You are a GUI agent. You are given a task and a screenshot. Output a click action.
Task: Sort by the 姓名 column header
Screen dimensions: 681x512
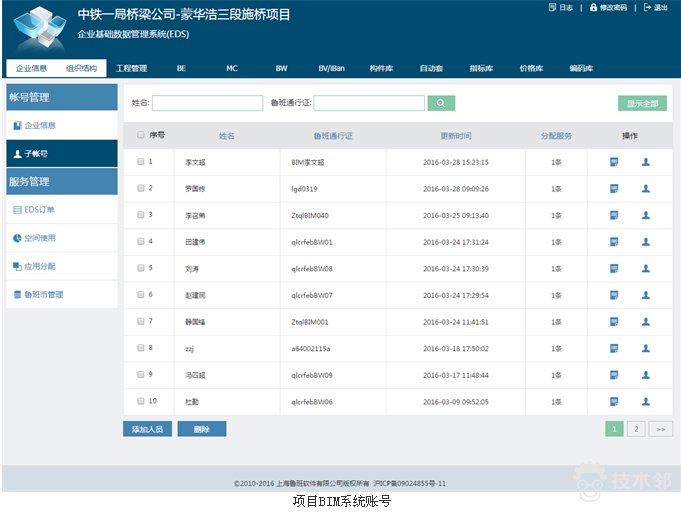[x=227, y=135]
